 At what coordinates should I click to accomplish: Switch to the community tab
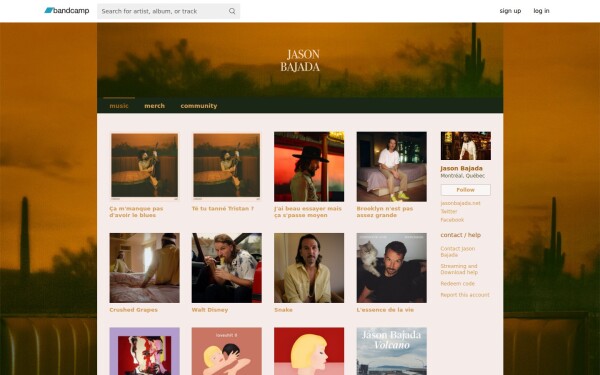click(199, 106)
